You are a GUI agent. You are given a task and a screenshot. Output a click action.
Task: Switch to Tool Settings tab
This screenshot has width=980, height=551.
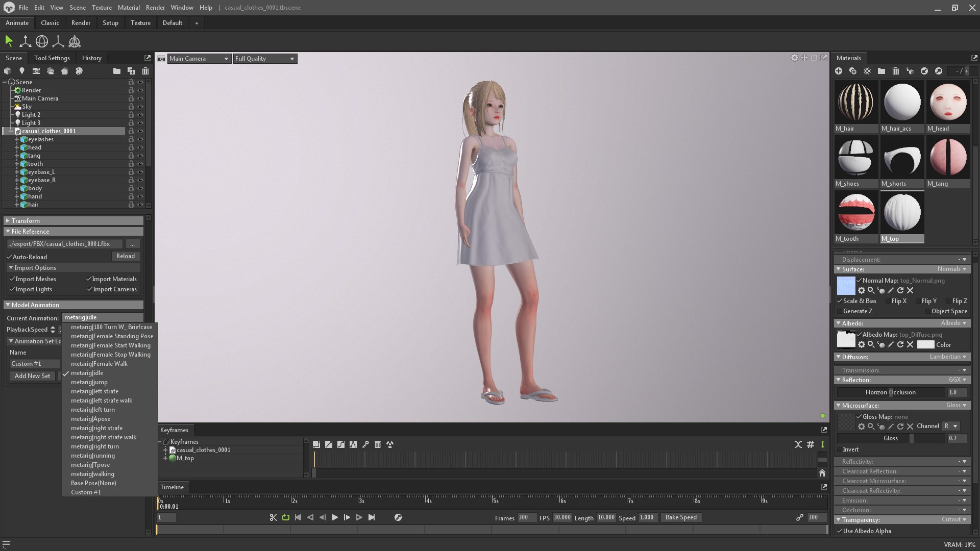(52, 58)
